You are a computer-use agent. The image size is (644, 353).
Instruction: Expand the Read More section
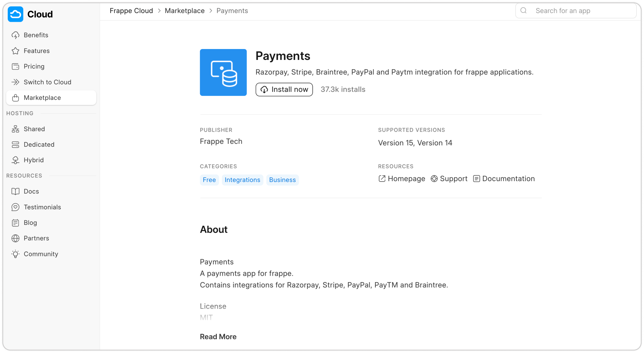click(x=218, y=336)
